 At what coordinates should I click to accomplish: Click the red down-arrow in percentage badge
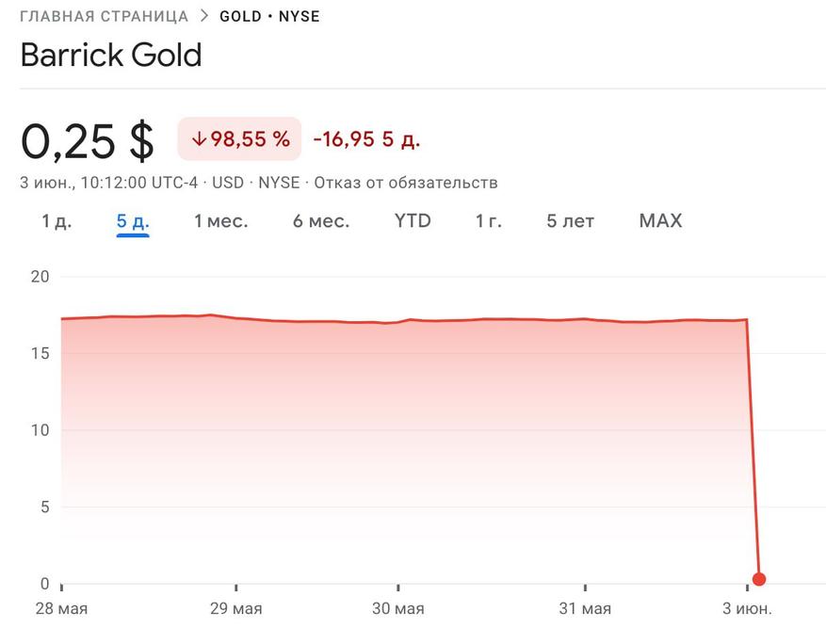(198, 139)
